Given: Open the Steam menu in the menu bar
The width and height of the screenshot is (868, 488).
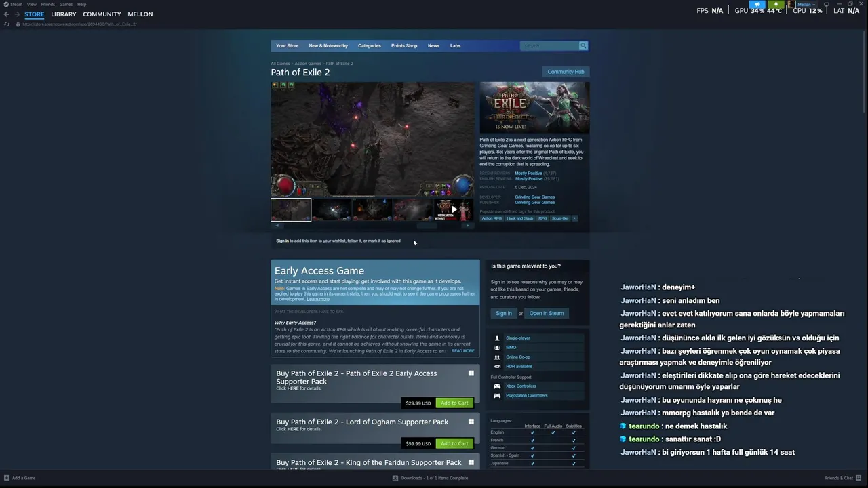Looking at the screenshot, I should [x=16, y=4].
